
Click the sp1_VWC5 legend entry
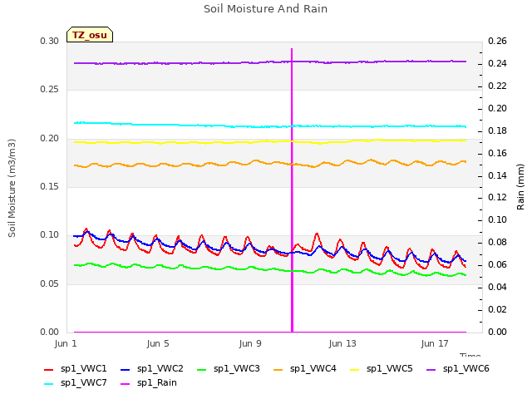[382, 369]
